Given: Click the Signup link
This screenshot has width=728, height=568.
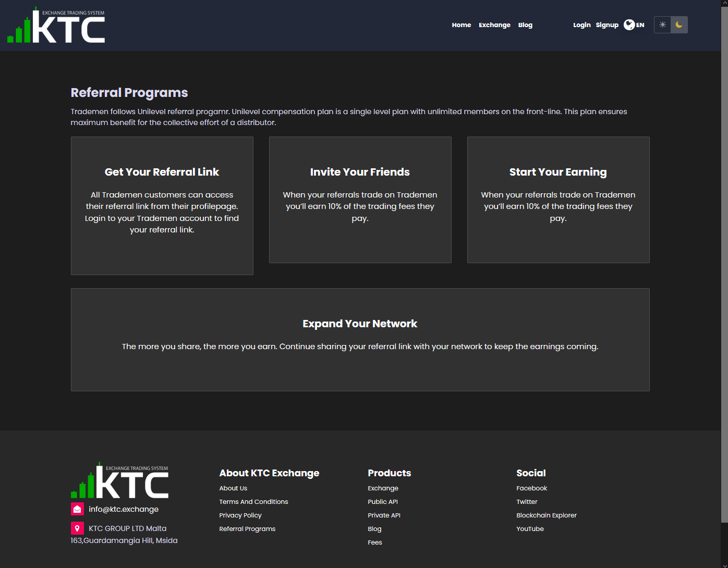Looking at the screenshot, I should pyautogui.click(x=607, y=25).
